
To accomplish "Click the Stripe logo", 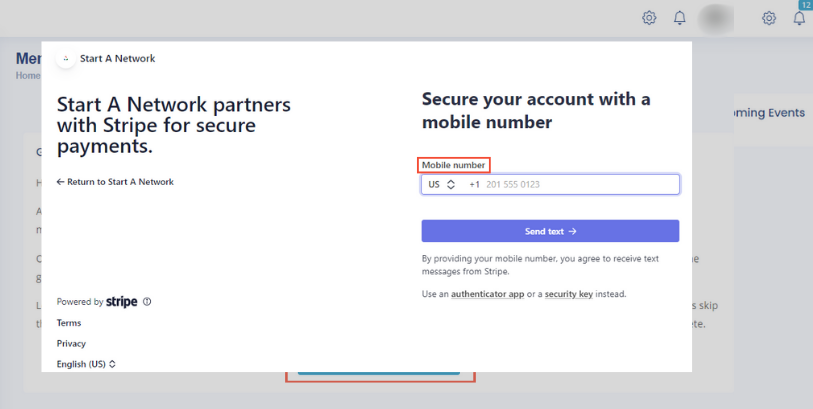I will click(122, 301).
